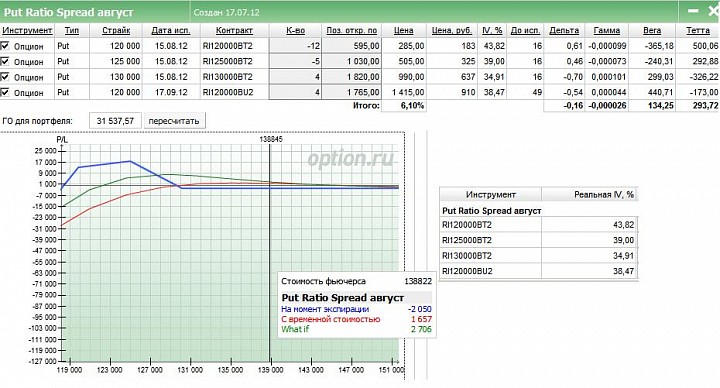The image size is (720, 388).
Task: Click the Инструмент header in IV table
Action: tap(490, 195)
